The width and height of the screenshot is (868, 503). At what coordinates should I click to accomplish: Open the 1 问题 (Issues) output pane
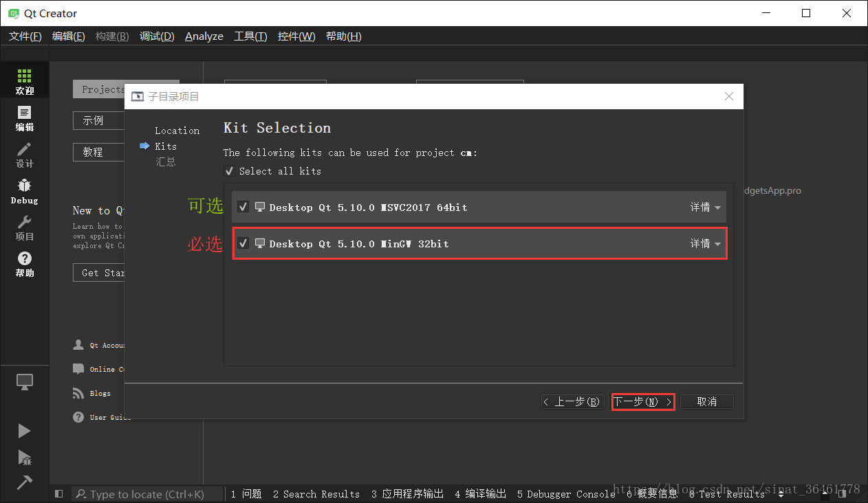(246, 493)
